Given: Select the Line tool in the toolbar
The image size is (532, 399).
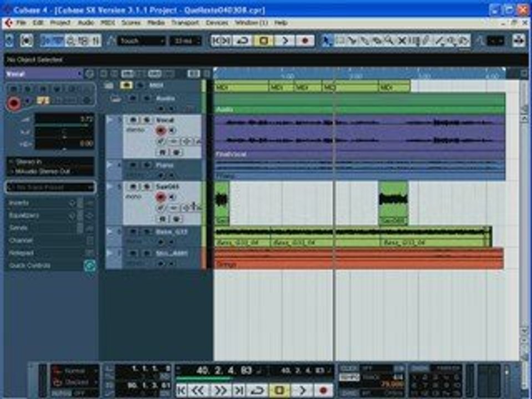Looking at the screenshot, I should 439,41.
